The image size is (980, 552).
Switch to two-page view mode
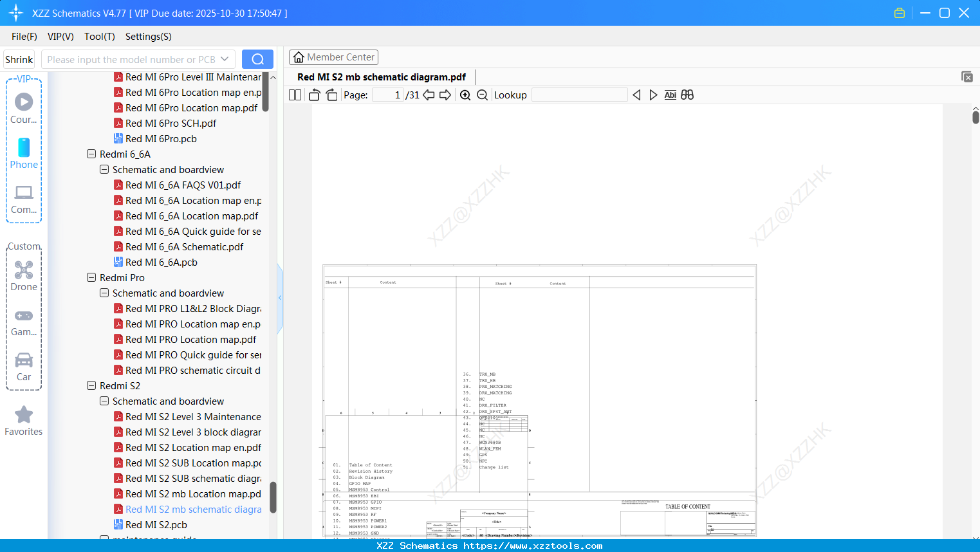[294, 95]
